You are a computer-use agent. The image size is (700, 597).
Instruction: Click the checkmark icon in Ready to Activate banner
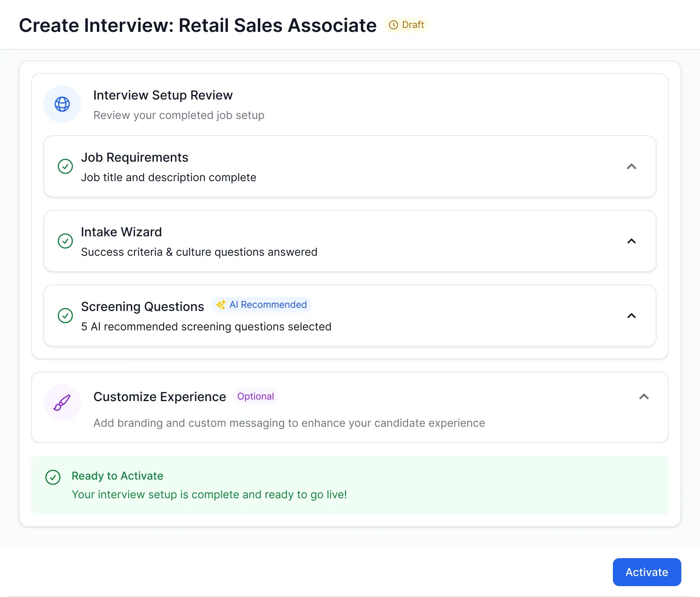coord(53,477)
